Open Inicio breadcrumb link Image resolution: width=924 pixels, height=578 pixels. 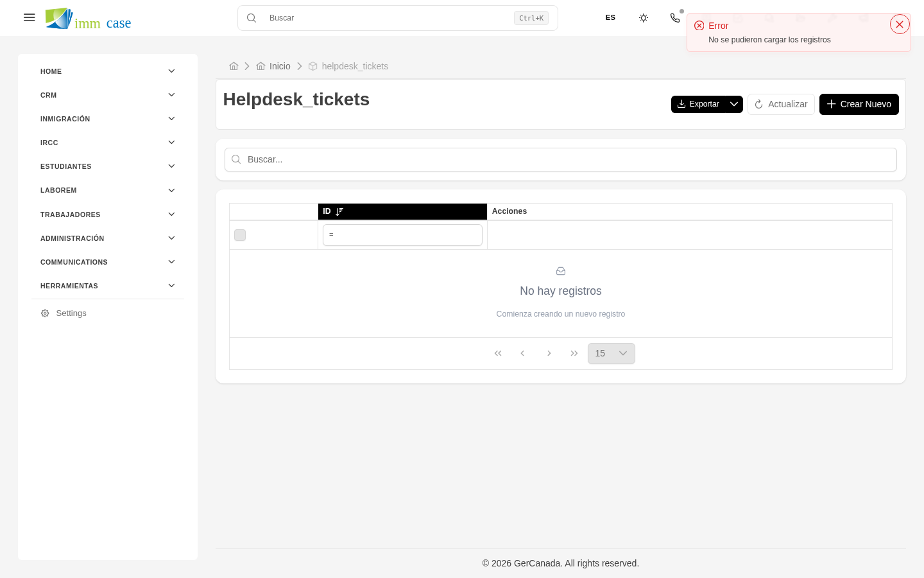pyautogui.click(x=273, y=66)
